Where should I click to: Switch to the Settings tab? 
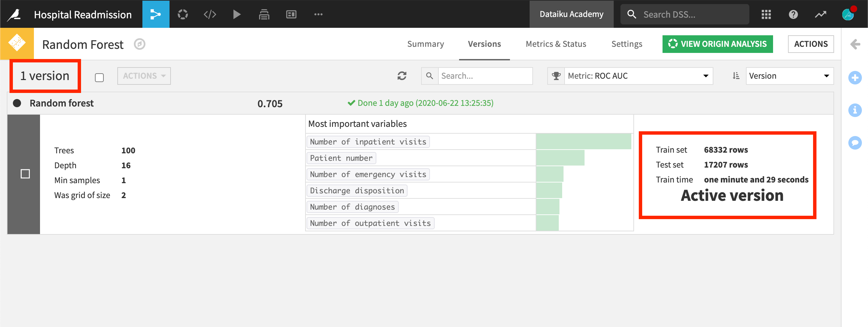coord(627,44)
